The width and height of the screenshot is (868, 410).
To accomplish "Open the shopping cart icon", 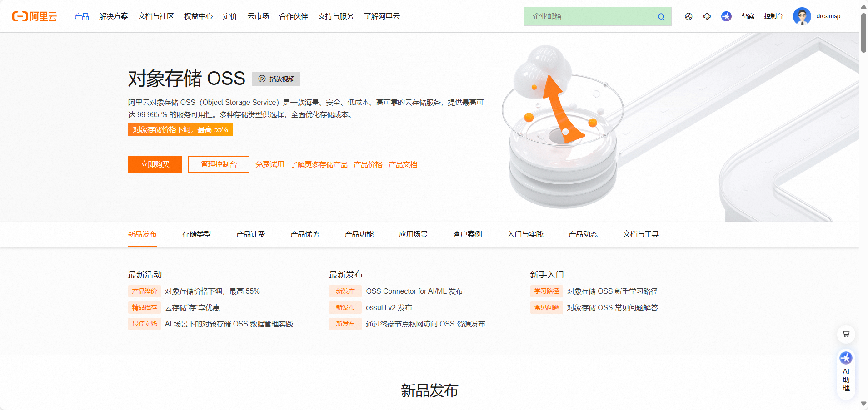I will point(845,334).
